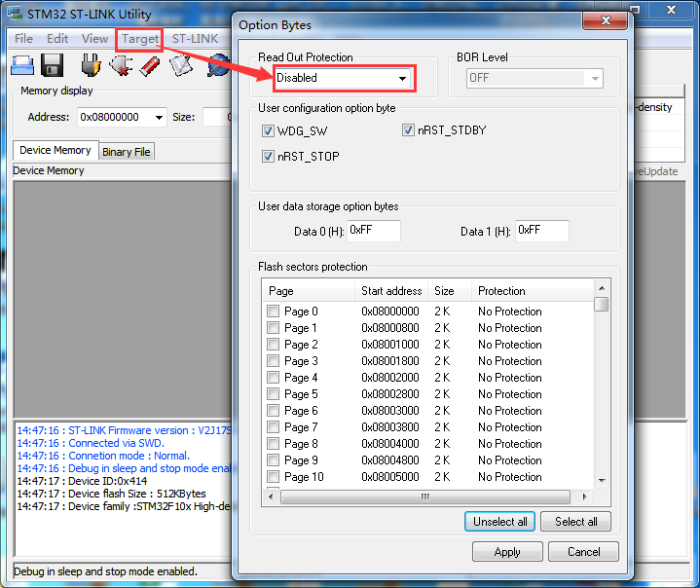Image resolution: width=700 pixels, height=588 pixels.
Task: Toggle the WDG_SW checkbox
Action: 268,130
